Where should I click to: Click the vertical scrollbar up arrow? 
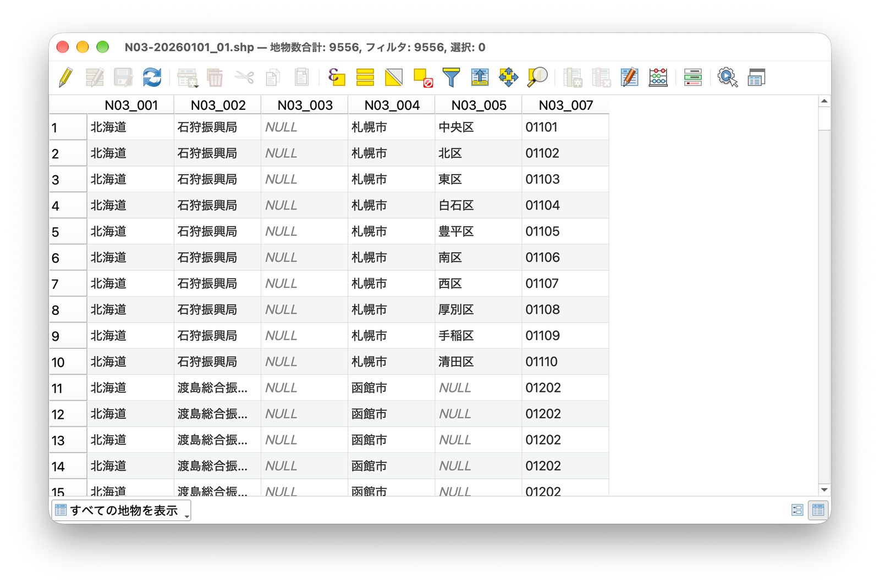pos(824,101)
